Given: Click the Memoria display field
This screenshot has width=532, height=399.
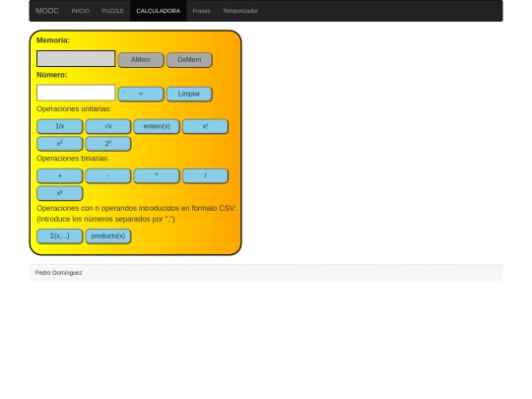Looking at the screenshot, I should tap(76, 59).
